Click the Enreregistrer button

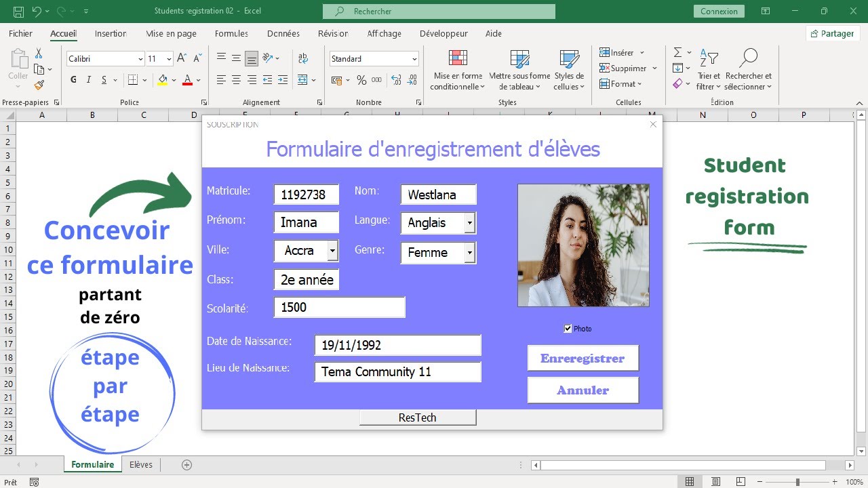click(x=583, y=359)
